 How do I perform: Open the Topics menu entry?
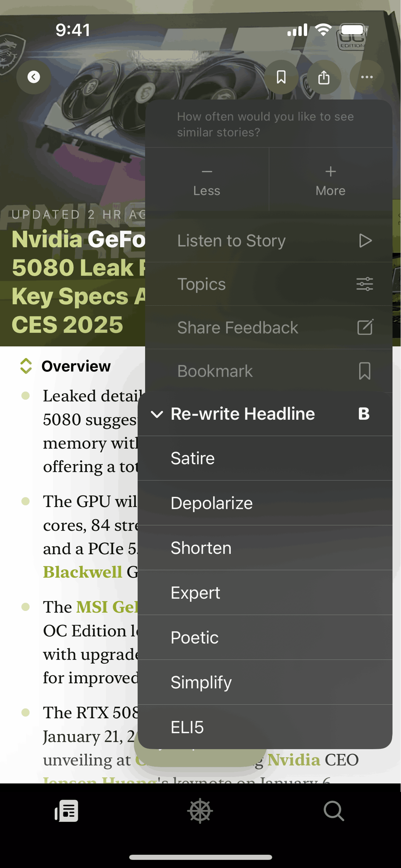269,284
